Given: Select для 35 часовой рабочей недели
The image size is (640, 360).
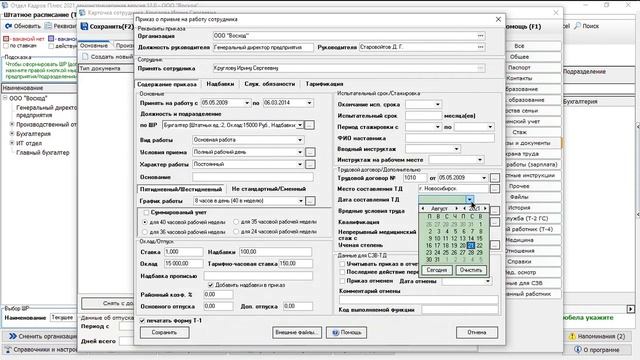Looking at the screenshot, I should [236, 222].
